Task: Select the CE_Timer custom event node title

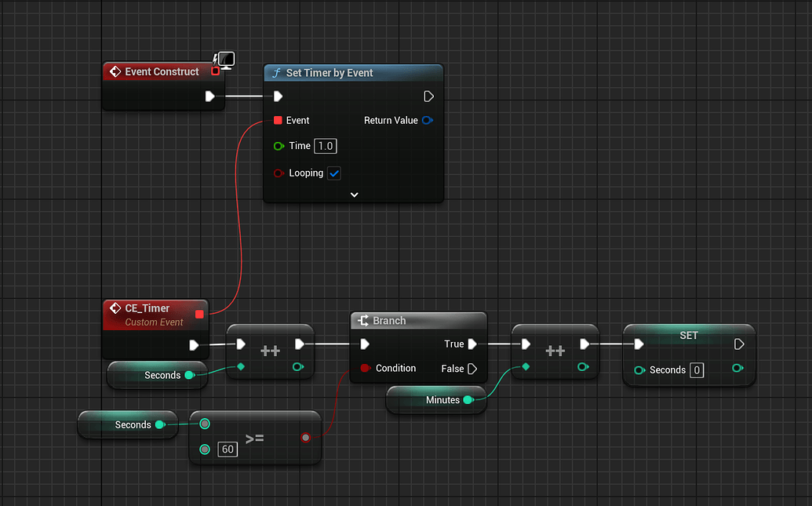Action: (x=147, y=308)
